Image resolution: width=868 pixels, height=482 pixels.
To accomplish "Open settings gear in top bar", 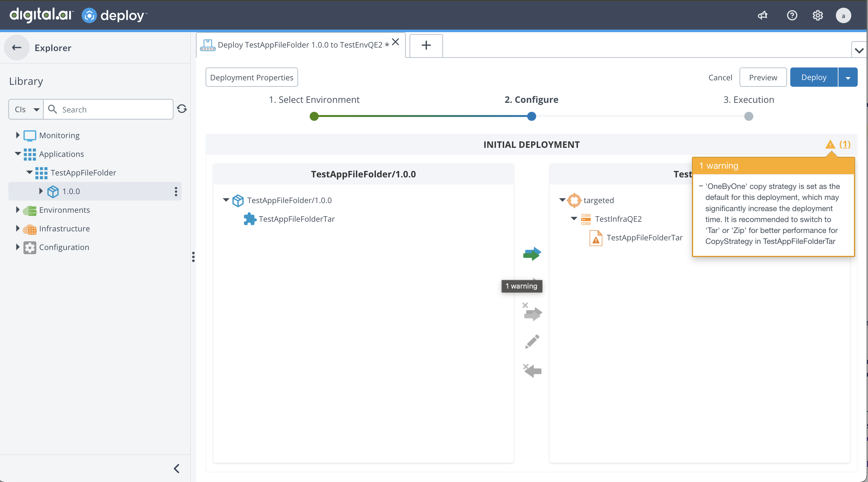I will [818, 15].
